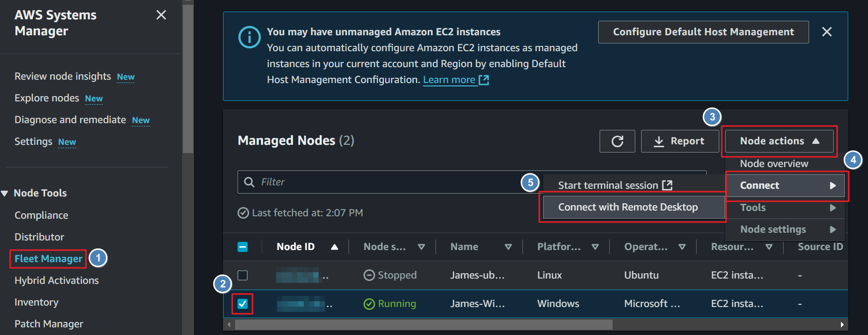
Task: Open the Node s... column sort dropdown
Action: (421, 247)
